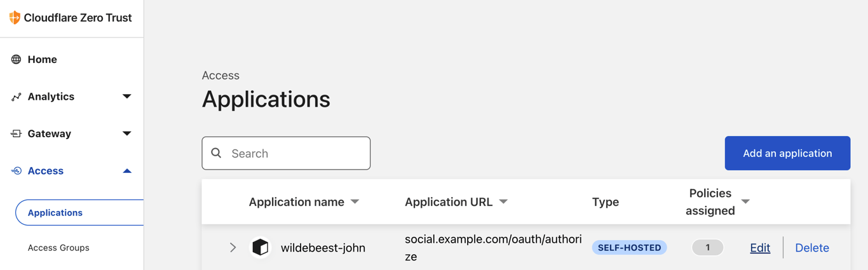Click the wildebeest-john application cube icon

260,247
